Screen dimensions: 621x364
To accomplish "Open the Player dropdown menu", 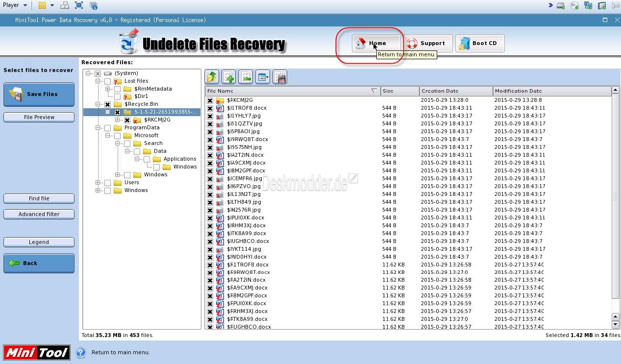I will coord(15,5).
